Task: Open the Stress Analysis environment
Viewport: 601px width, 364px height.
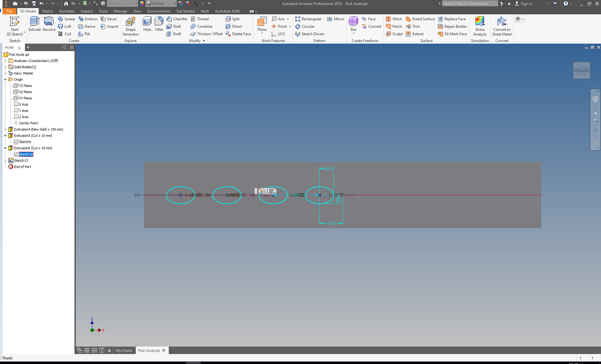Action: point(479,25)
